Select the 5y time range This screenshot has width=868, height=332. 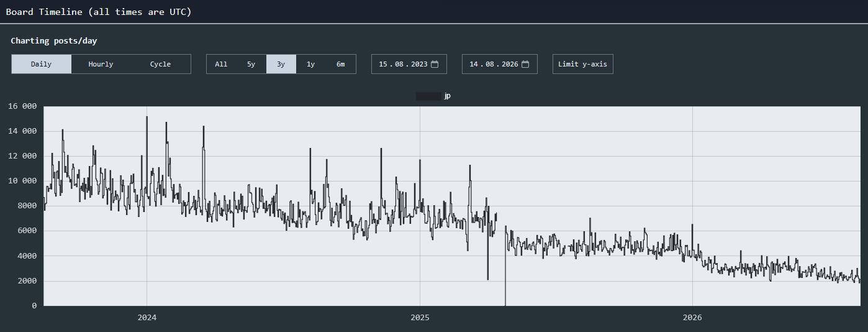coord(251,64)
